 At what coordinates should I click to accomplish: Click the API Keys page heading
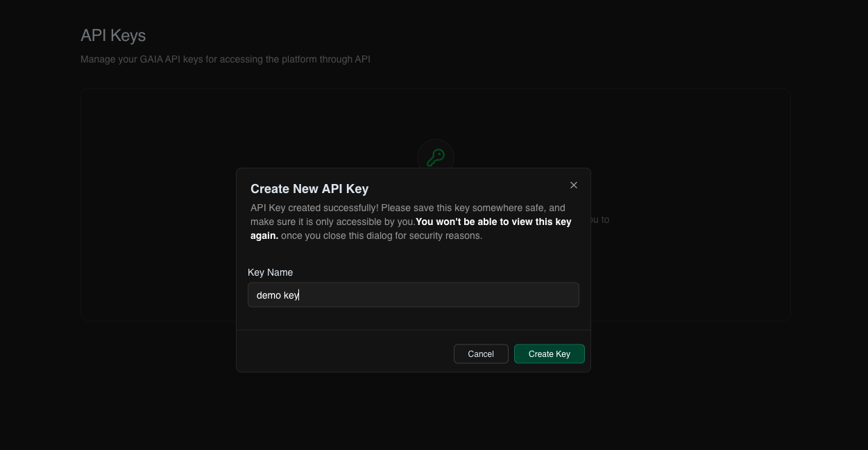(113, 35)
